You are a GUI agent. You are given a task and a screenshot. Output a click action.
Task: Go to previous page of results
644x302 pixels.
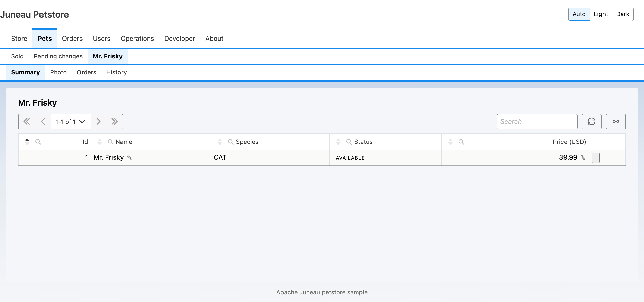(43, 122)
